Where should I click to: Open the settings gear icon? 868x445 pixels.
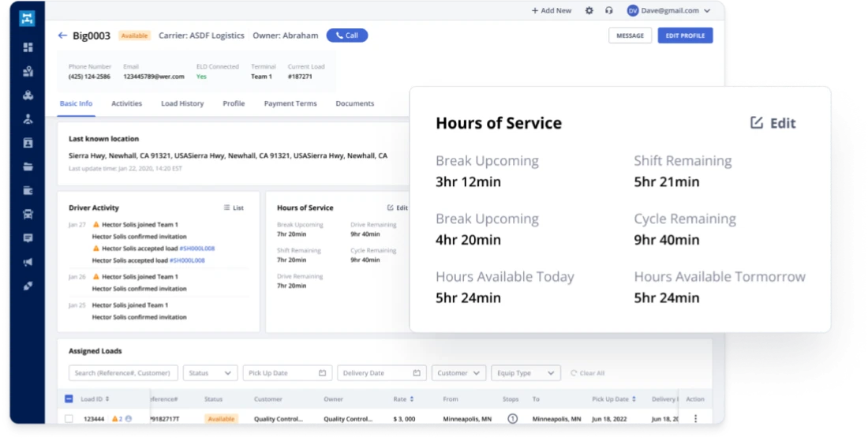point(589,11)
